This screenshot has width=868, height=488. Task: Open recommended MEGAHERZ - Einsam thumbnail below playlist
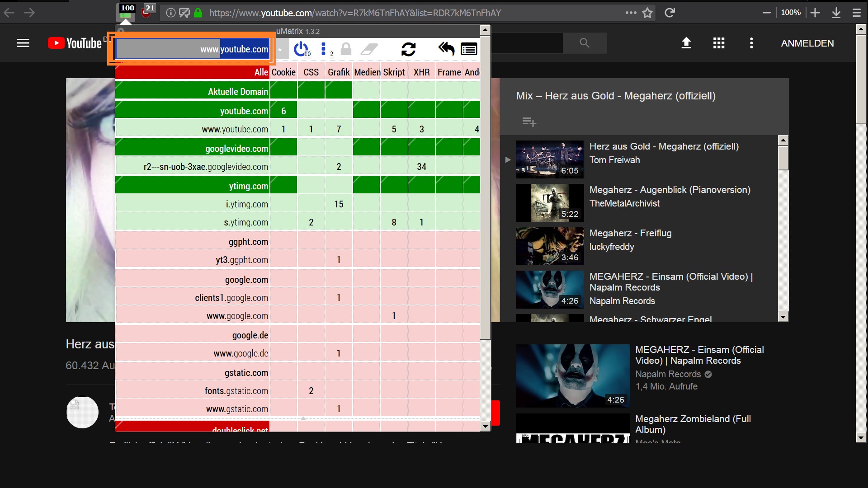pos(573,376)
